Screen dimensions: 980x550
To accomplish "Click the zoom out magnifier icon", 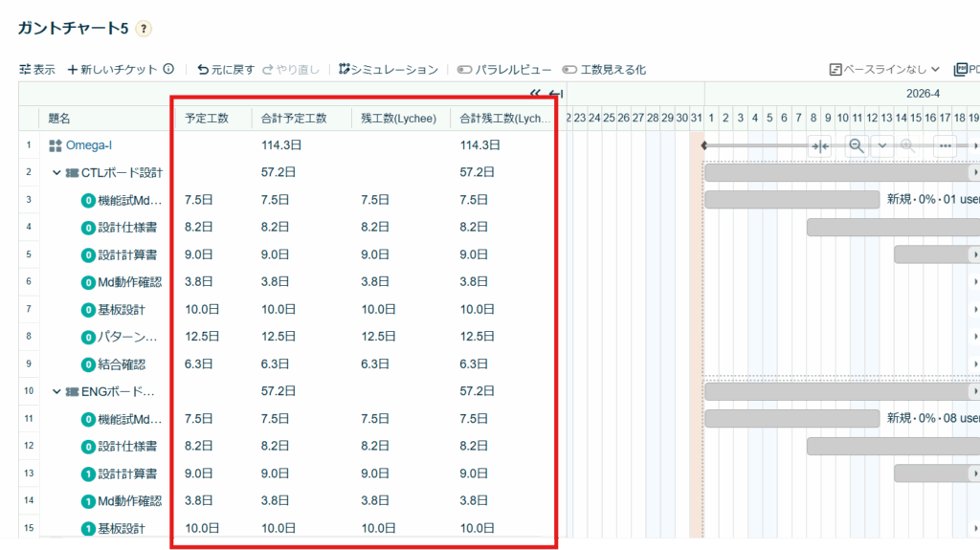I will pyautogui.click(x=857, y=145).
